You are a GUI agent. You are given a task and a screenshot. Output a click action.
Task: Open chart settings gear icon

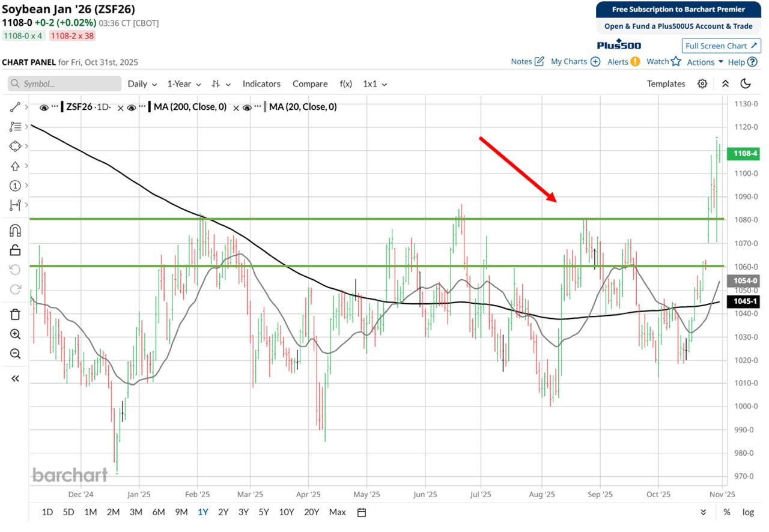[x=702, y=84]
